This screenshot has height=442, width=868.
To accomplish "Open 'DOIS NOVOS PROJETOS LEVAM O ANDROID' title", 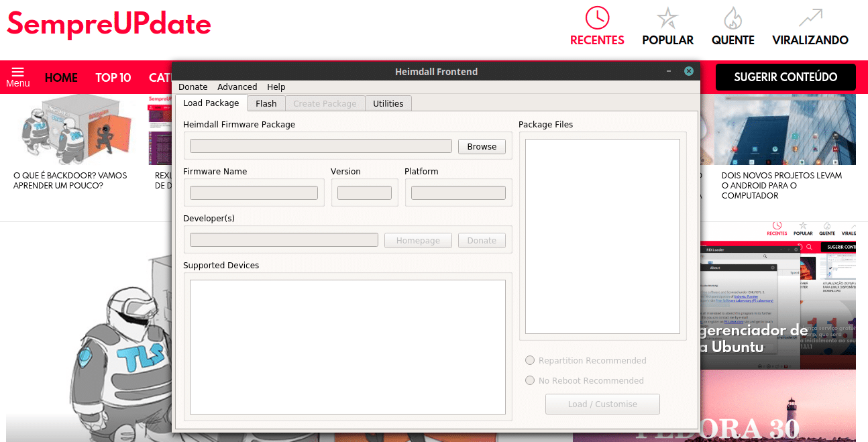I will tap(781, 185).
